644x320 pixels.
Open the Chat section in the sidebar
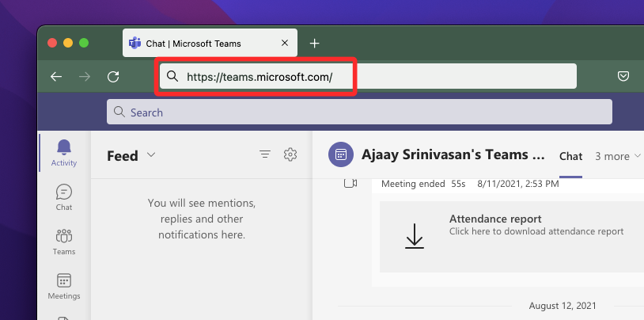[x=63, y=197]
